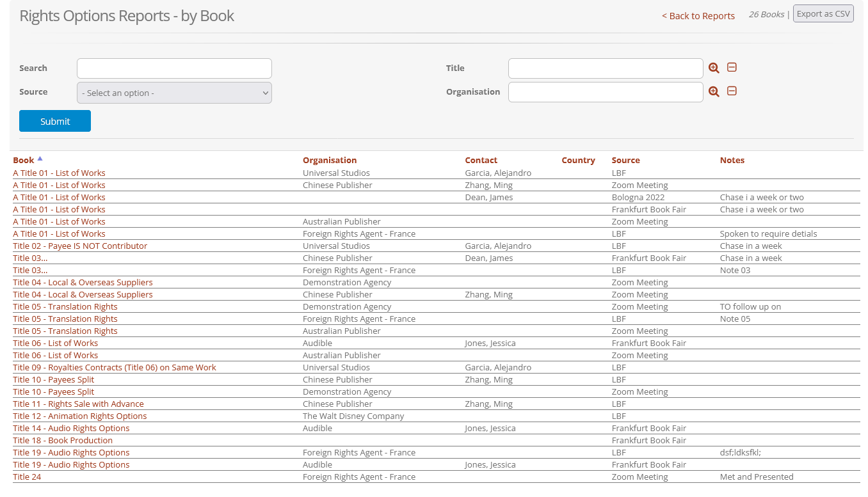Select the 'Bologna 2022' source cell
Image resolution: width=868 pixels, height=497 pixels.
pyautogui.click(x=638, y=197)
